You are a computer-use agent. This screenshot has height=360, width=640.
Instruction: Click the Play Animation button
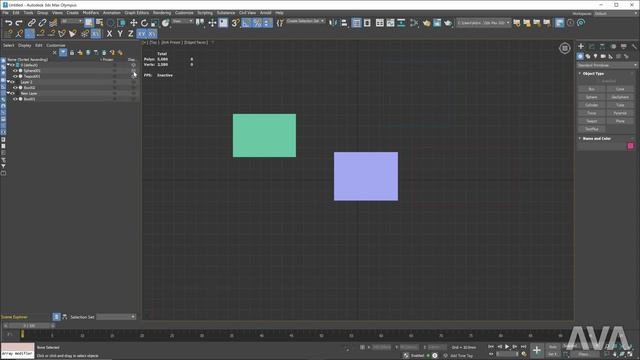(x=507, y=347)
